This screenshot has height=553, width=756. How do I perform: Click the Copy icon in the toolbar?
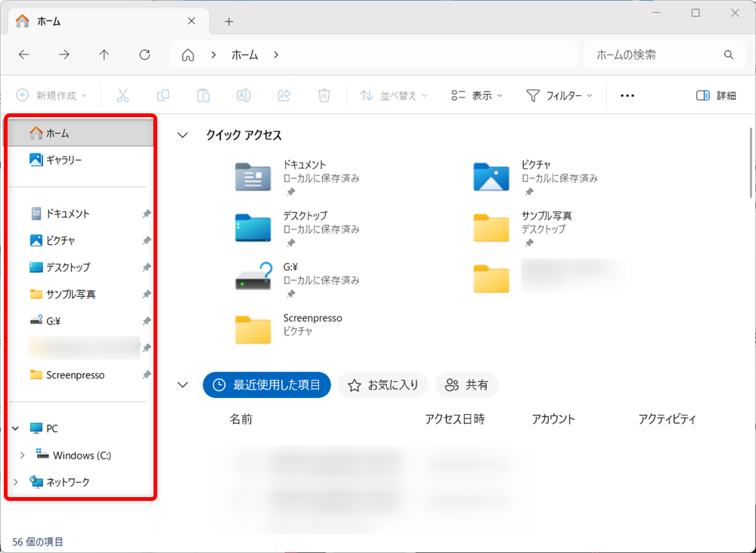(163, 94)
